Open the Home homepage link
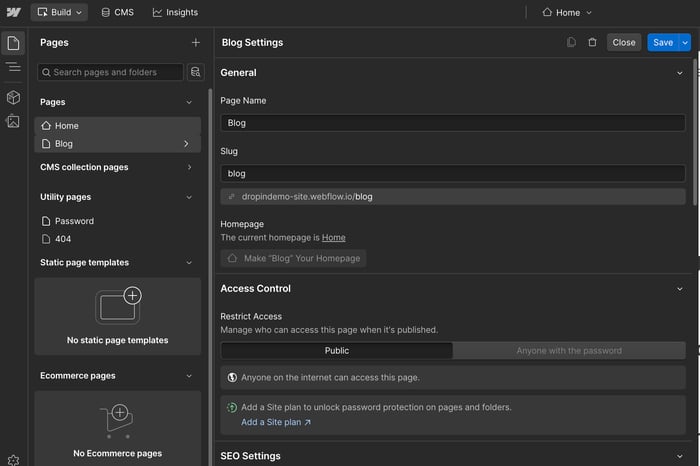 [x=333, y=237]
